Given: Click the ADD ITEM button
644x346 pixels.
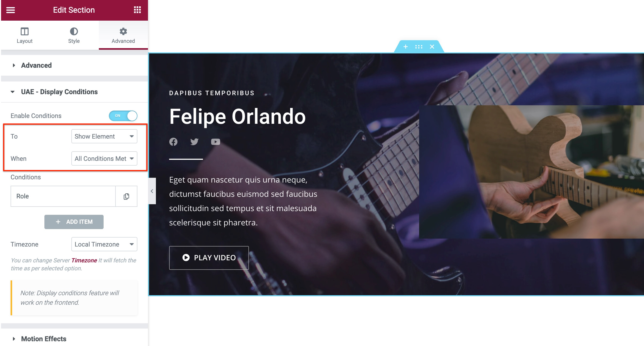Looking at the screenshot, I should click(74, 222).
